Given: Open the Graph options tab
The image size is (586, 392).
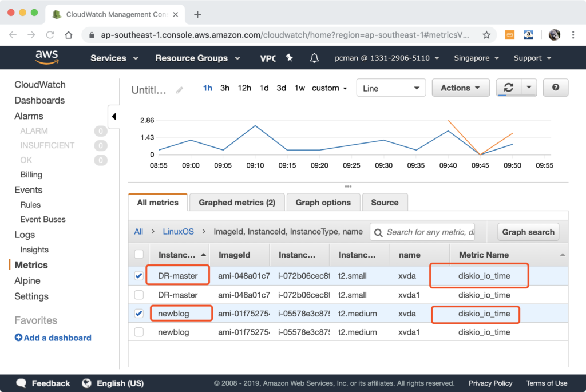Looking at the screenshot, I should tap(323, 203).
